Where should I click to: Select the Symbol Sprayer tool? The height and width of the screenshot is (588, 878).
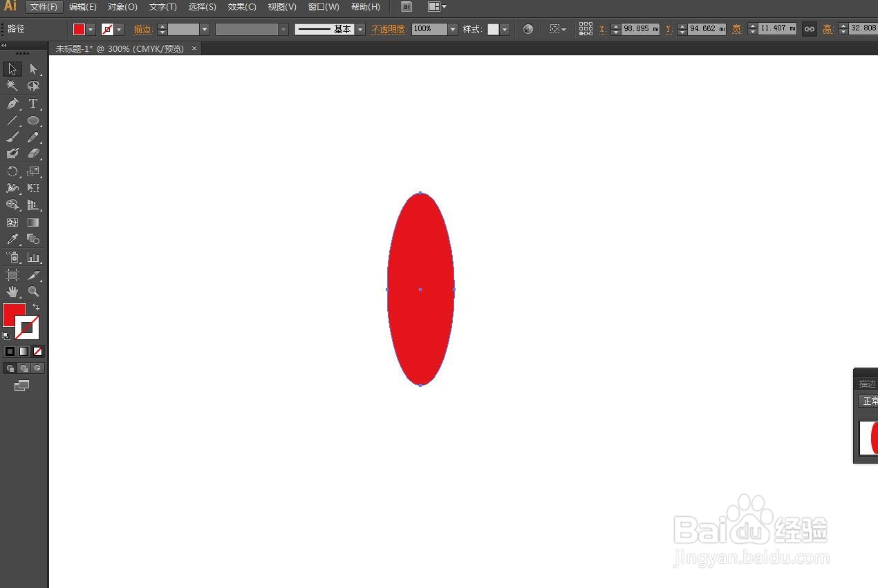pos(12,257)
